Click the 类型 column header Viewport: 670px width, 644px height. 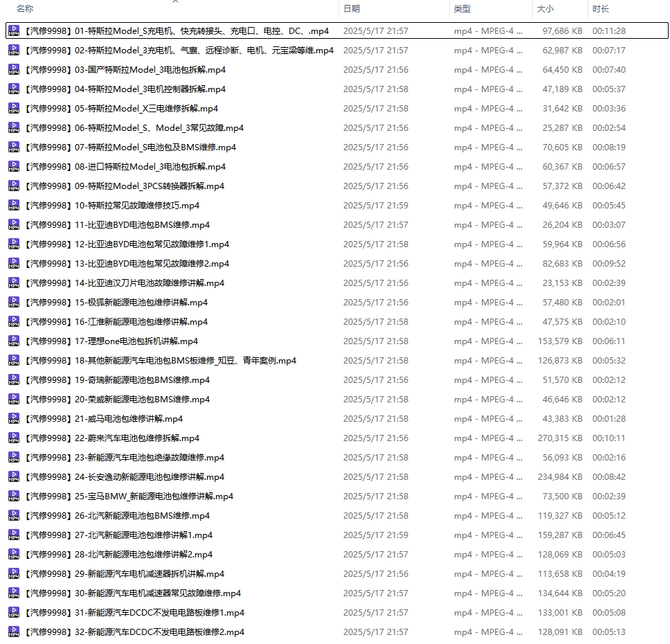click(x=462, y=9)
